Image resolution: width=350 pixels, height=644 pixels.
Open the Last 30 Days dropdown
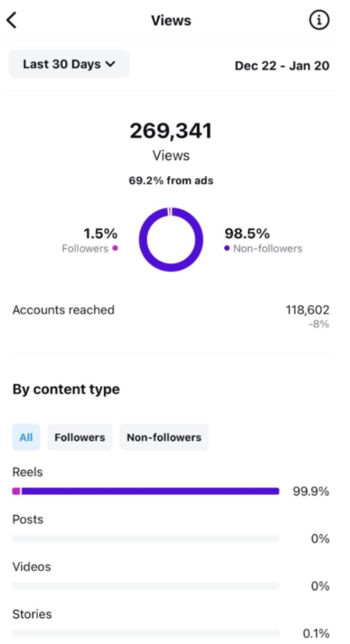(69, 64)
